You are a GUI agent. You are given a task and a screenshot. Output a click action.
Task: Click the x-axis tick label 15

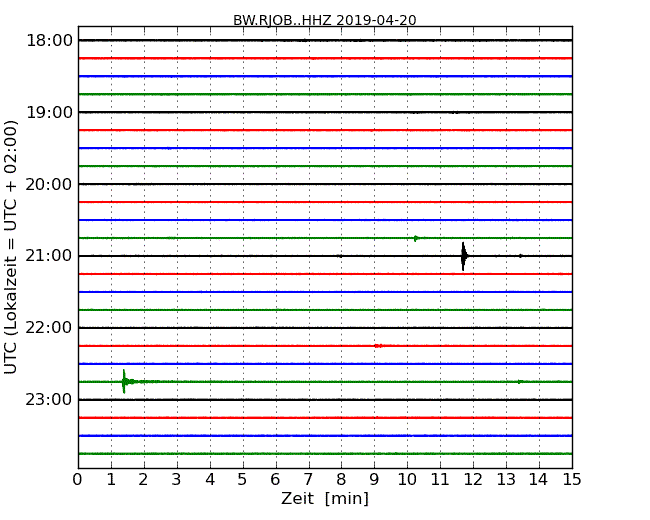pos(572,480)
